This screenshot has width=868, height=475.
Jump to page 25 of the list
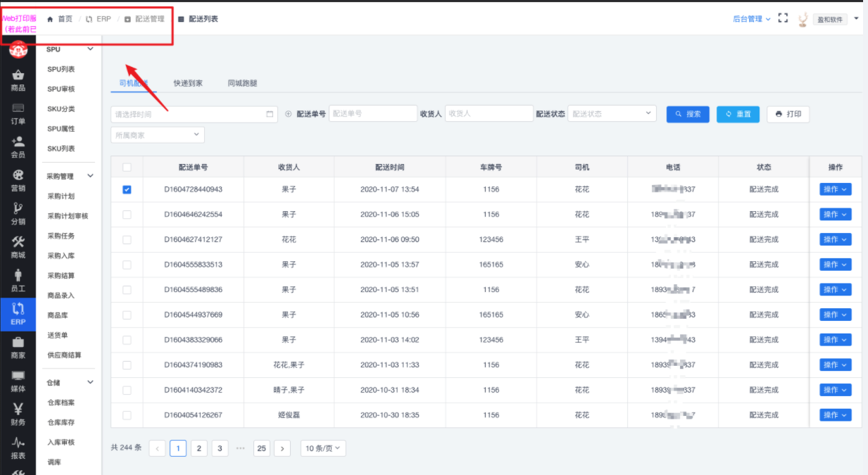(262, 448)
